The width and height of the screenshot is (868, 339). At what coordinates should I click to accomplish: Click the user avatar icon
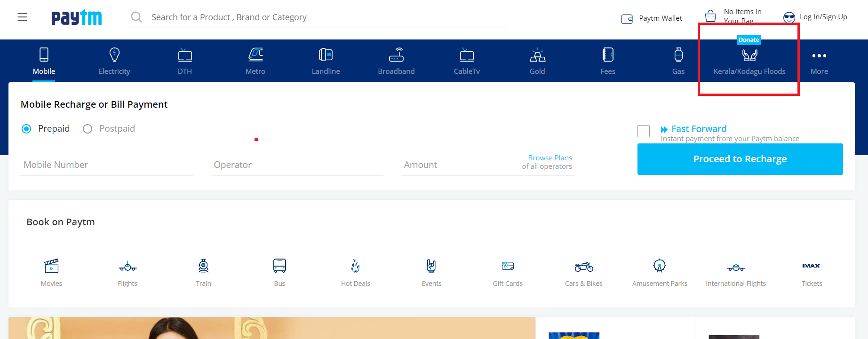[x=789, y=17]
